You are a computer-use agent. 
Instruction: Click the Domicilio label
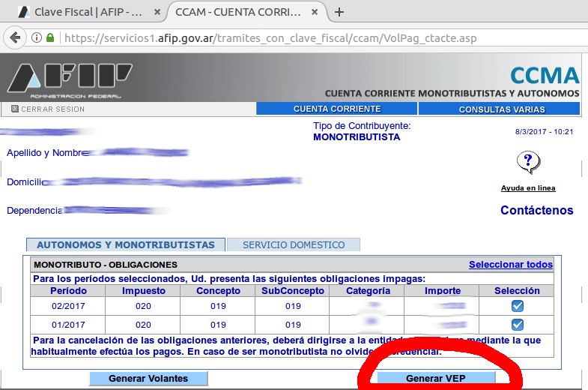28,182
